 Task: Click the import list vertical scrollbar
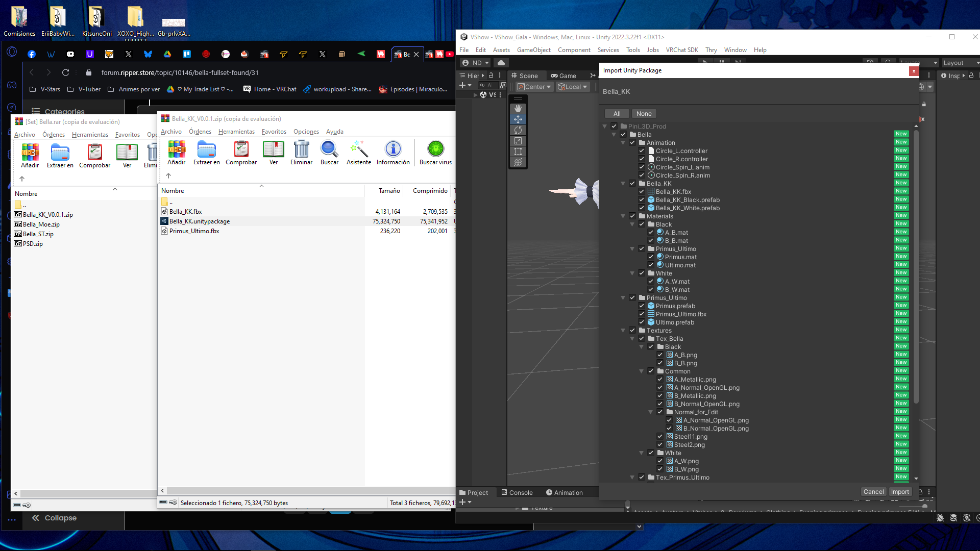click(916, 265)
